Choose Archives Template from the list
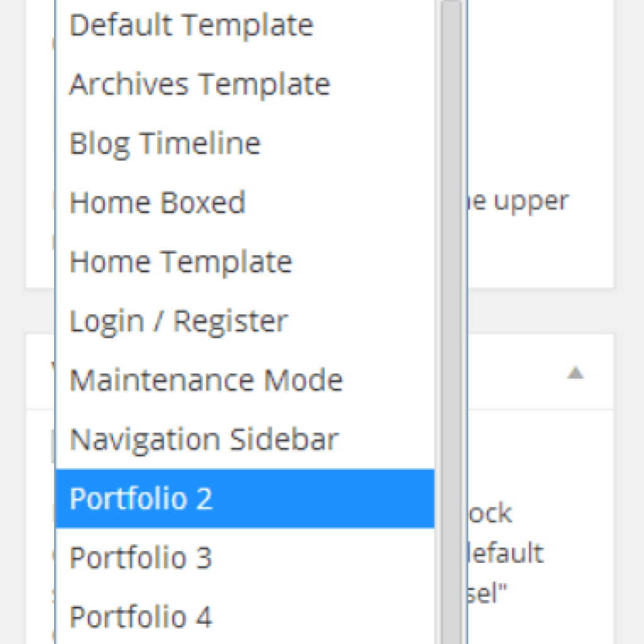This screenshot has height=644, width=644. point(199,84)
